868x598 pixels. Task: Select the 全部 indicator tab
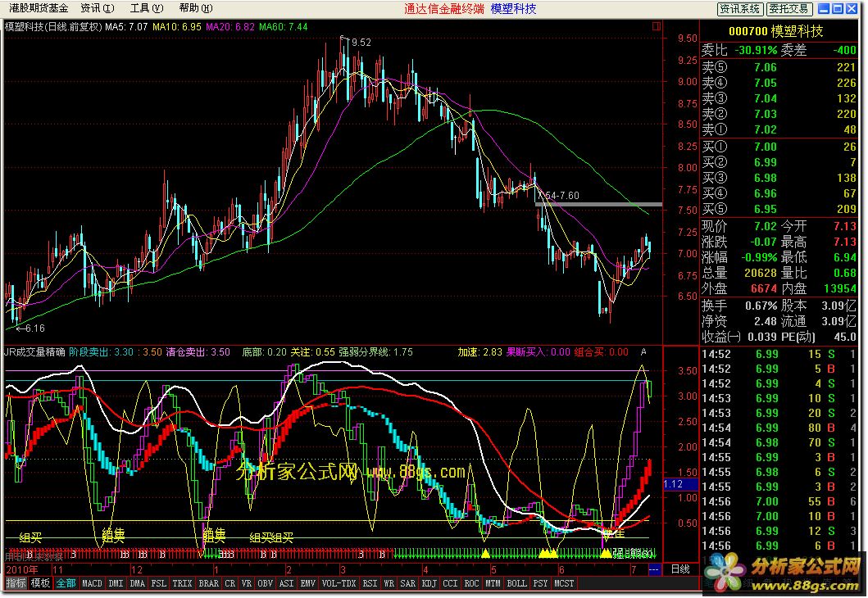66,583
